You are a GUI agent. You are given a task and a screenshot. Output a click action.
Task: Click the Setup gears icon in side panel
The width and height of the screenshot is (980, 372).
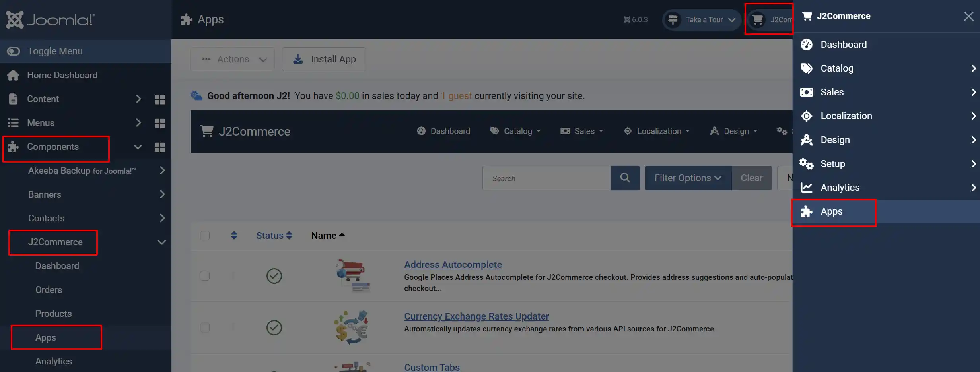pyautogui.click(x=807, y=164)
